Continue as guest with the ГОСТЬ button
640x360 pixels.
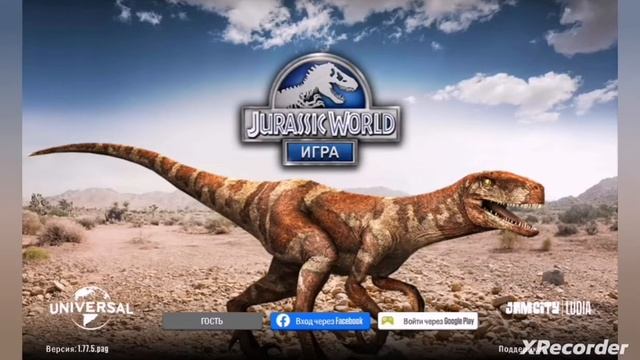(213, 321)
